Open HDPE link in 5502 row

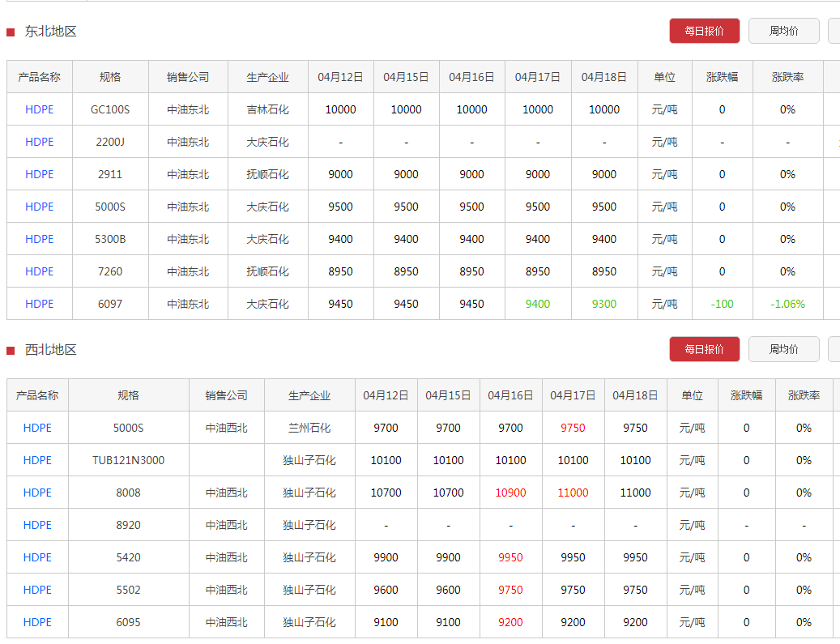tap(37, 590)
